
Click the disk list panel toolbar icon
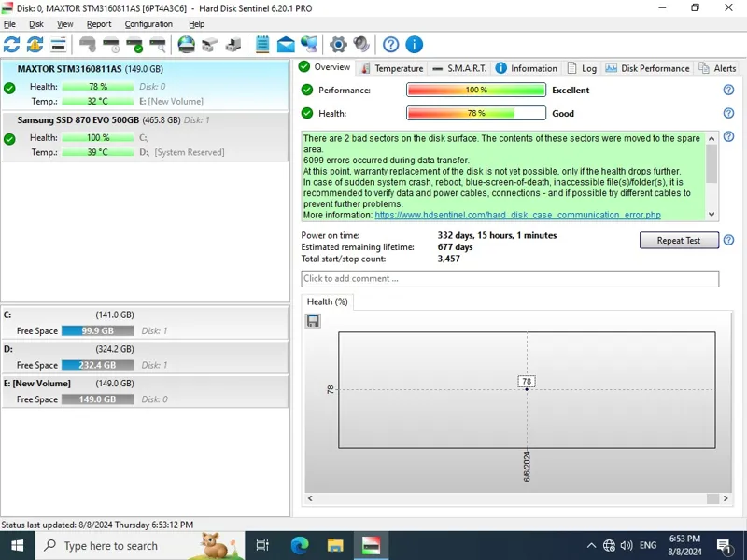tap(58, 45)
